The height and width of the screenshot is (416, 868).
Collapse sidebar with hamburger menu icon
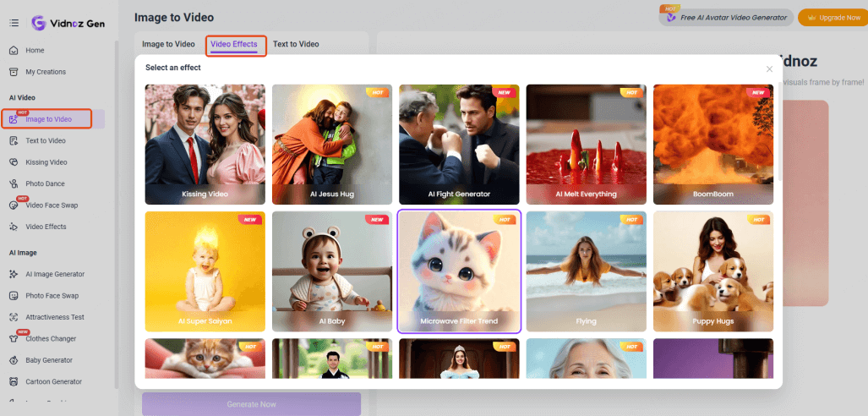(x=14, y=23)
